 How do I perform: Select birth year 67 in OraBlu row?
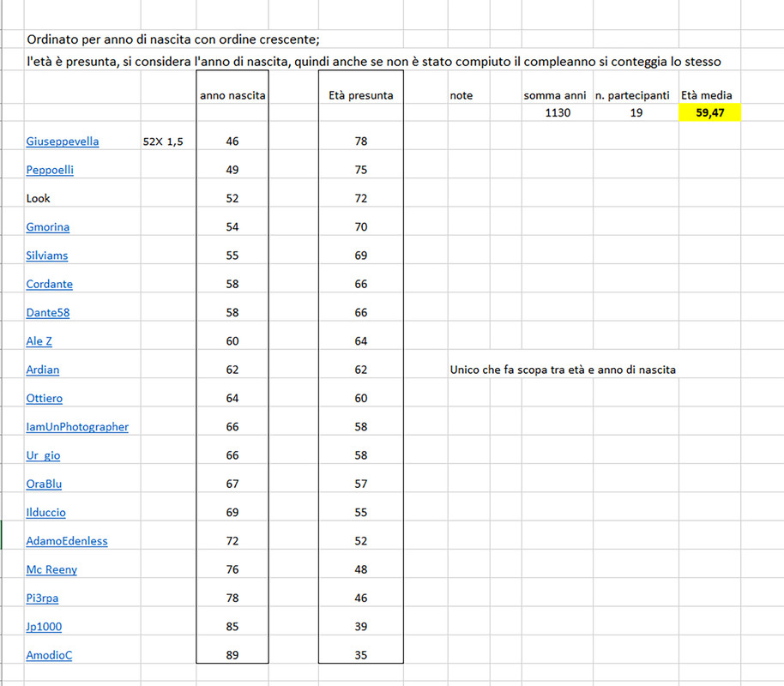pyautogui.click(x=232, y=484)
